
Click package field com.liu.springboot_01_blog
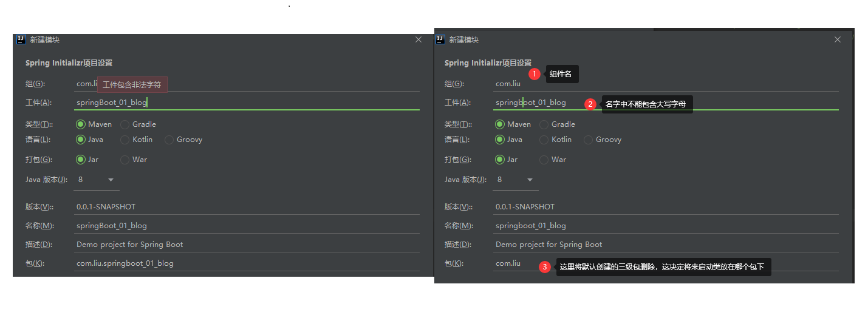point(247,263)
